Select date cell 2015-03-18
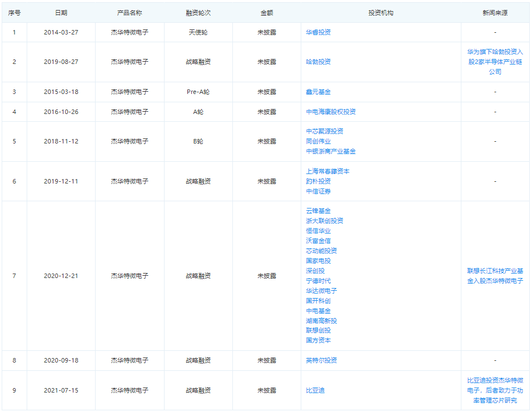This screenshot has height=412, width=532. 61,92
